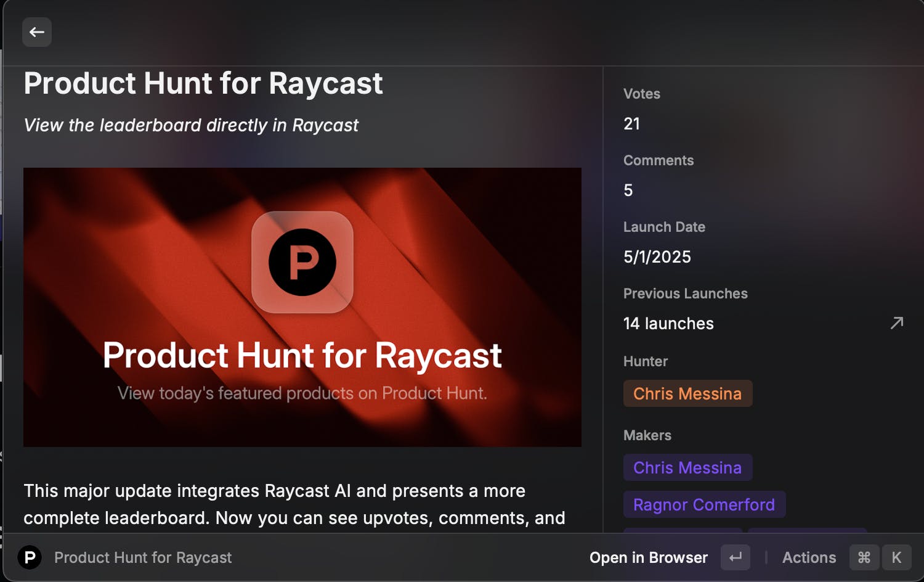Click the Hunter label
Screen dimensions: 924x582
tap(646, 361)
